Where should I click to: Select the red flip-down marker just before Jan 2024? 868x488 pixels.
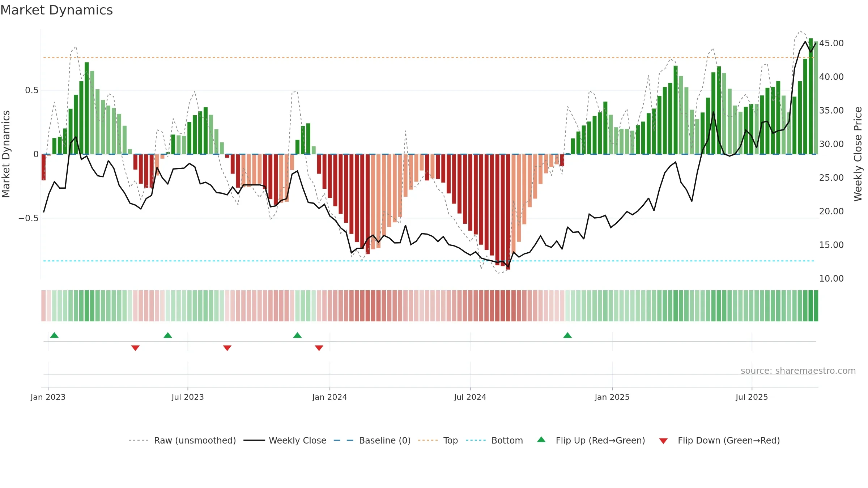[x=319, y=348]
